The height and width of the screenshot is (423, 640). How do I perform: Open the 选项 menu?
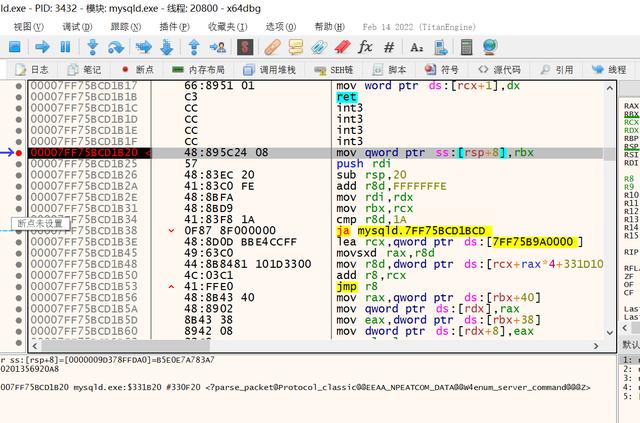(x=280, y=27)
